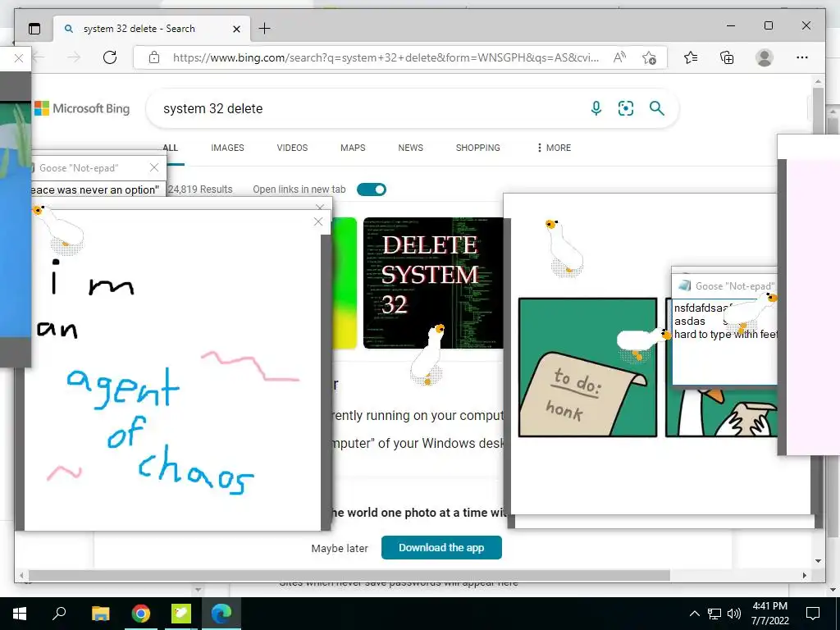Click the network icon in system tray

click(714, 614)
